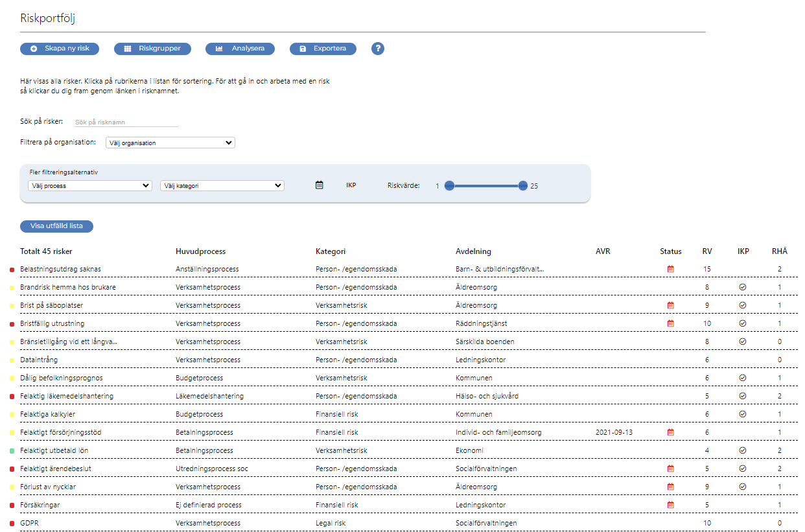Click IKP checkmark icon for Felaktigt utbetald lön
Viewport: 805px width, 532px height.
(743, 450)
